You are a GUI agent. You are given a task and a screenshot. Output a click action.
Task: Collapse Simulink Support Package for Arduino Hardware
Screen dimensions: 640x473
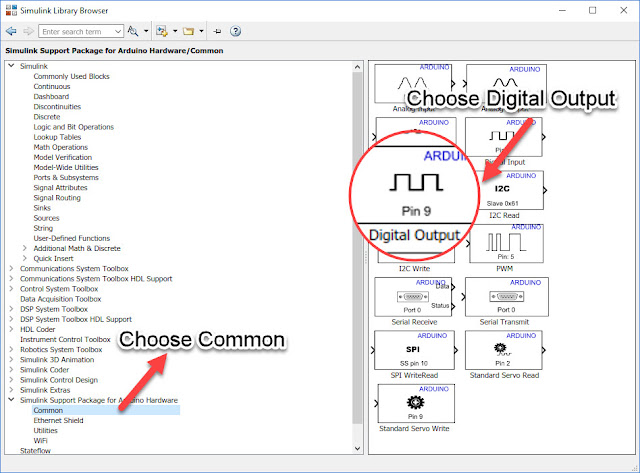(11, 400)
